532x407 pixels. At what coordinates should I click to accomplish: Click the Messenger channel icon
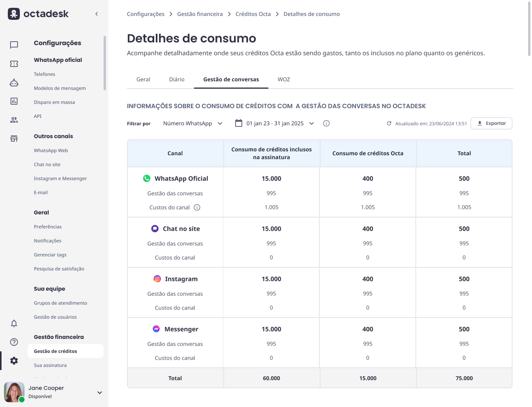(x=156, y=329)
